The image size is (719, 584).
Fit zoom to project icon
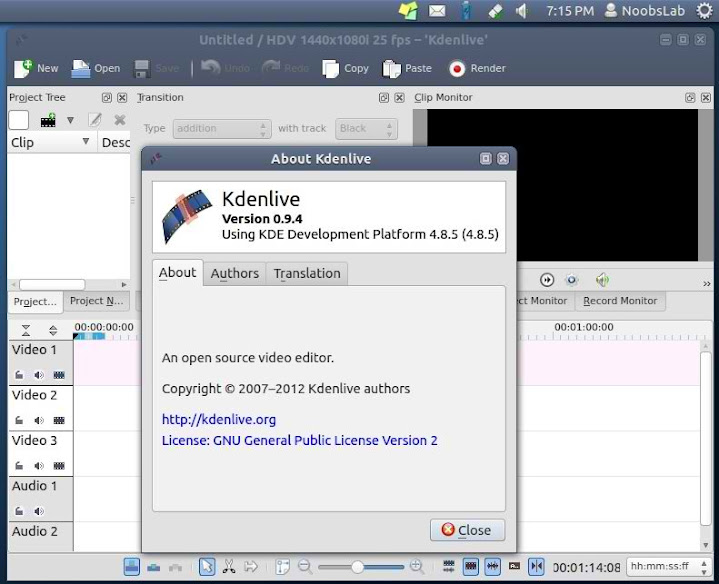click(282, 567)
